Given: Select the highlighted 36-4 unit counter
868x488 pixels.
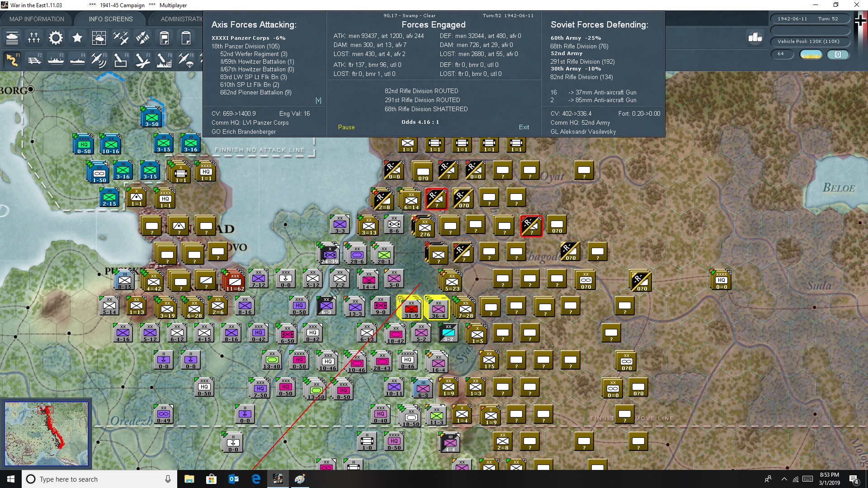Looking at the screenshot, I should point(438,308).
